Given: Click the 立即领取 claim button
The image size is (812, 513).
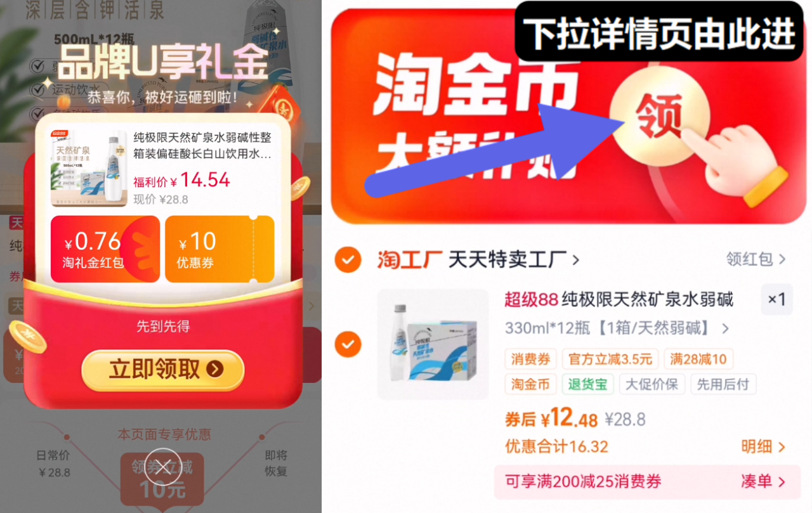Looking at the screenshot, I should point(163,370).
